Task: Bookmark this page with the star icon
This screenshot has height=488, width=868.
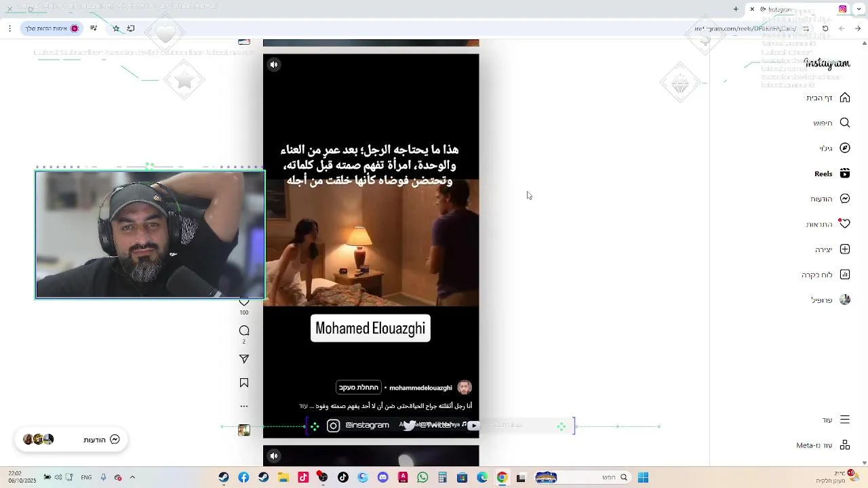Action: (x=116, y=28)
